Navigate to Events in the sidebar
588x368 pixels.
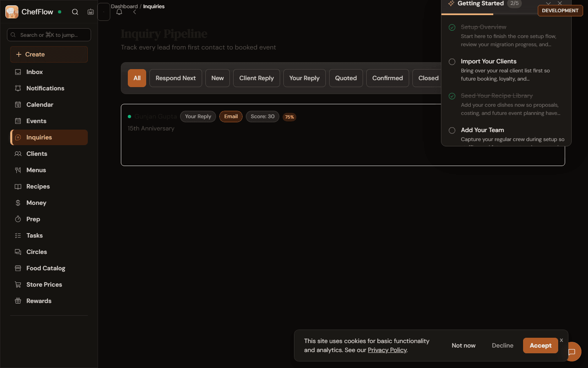click(x=49, y=121)
